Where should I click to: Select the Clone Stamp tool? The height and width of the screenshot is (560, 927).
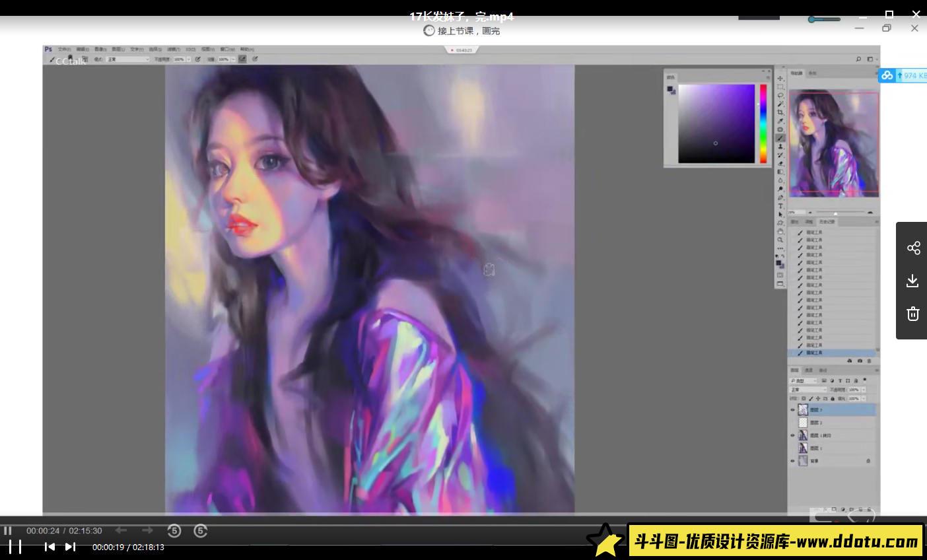tap(780, 146)
